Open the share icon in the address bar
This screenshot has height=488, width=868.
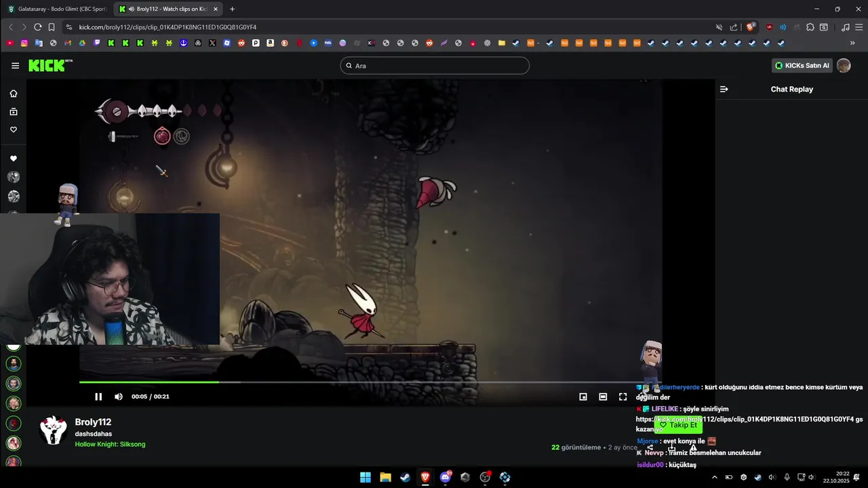(733, 27)
